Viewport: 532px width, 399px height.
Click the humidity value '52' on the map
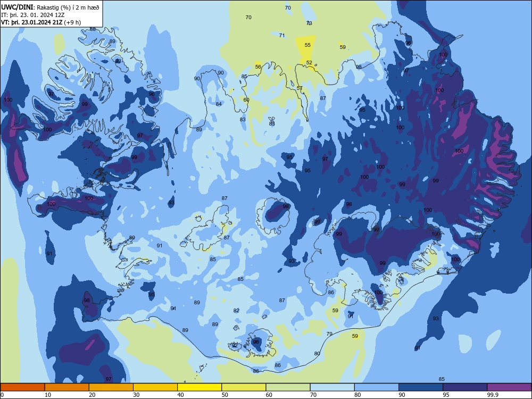pos(309,62)
